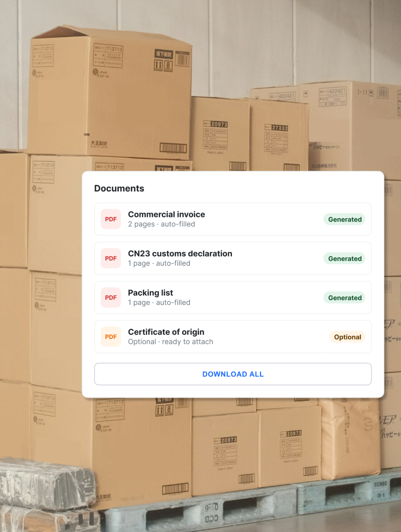The image size is (401, 532).
Task: Click the CN23 "1 page · auto-filled" subtitle
Action: click(x=159, y=263)
